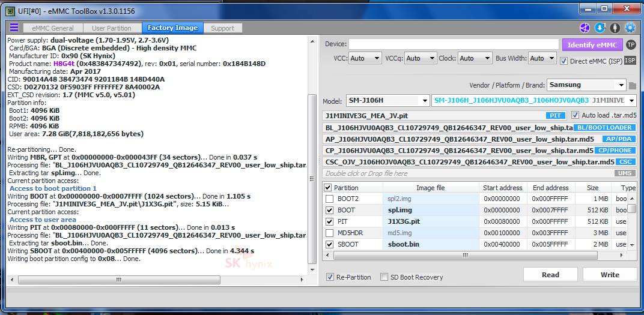
Task: Click the PIT file tag
Action: 556,116
